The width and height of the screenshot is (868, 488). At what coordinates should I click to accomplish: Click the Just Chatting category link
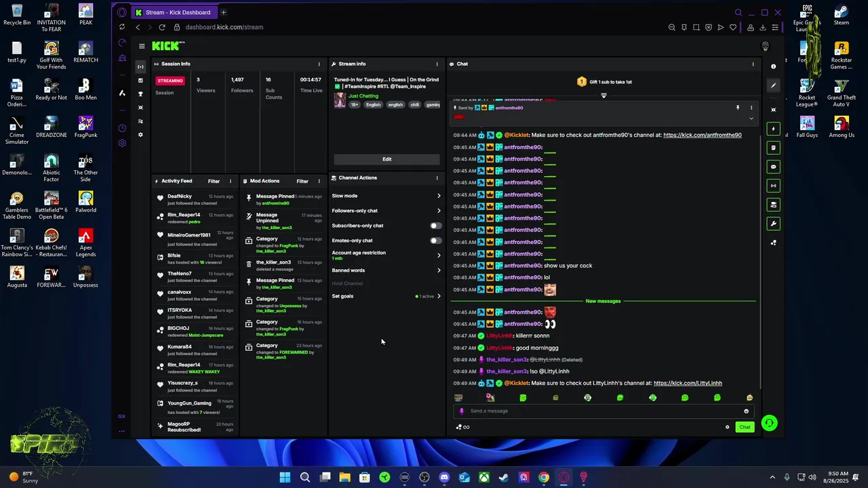click(x=363, y=96)
